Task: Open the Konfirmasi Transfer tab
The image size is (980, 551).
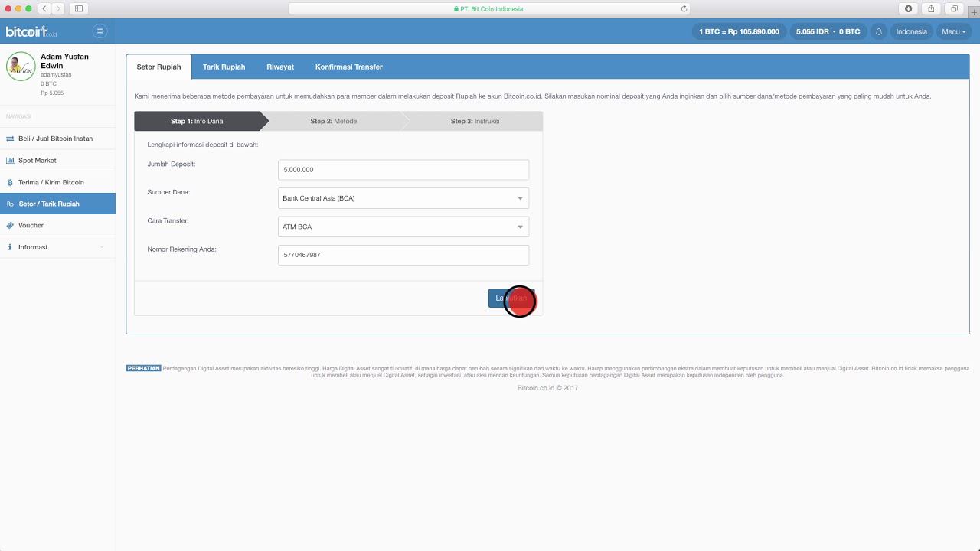Action: coord(349,67)
